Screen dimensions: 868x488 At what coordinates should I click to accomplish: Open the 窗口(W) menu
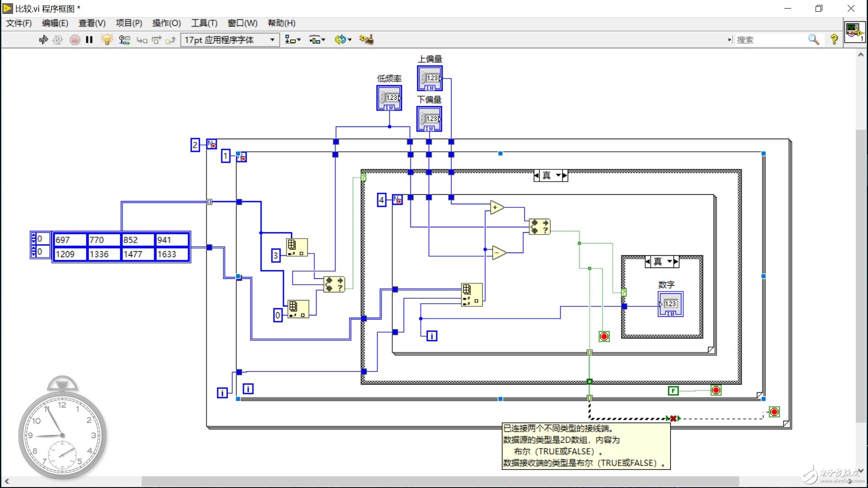(x=242, y=23)
